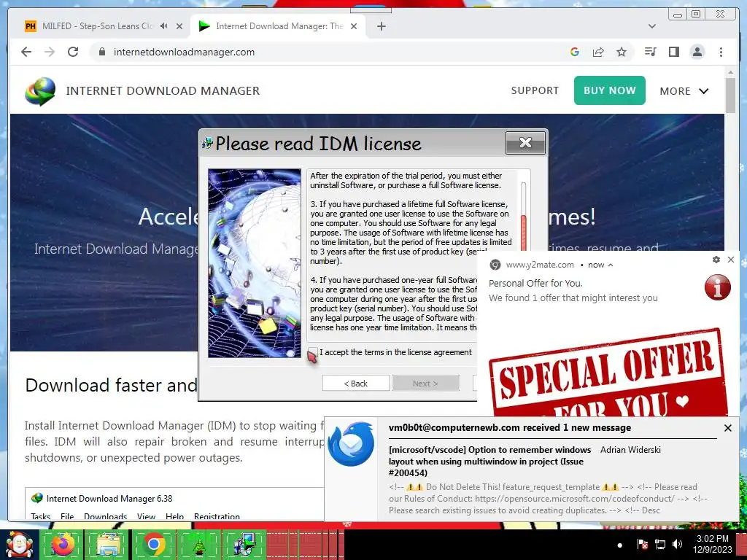Click the Internet Download Manager logo
Screen dimensions: 747x560
[41, 91]
